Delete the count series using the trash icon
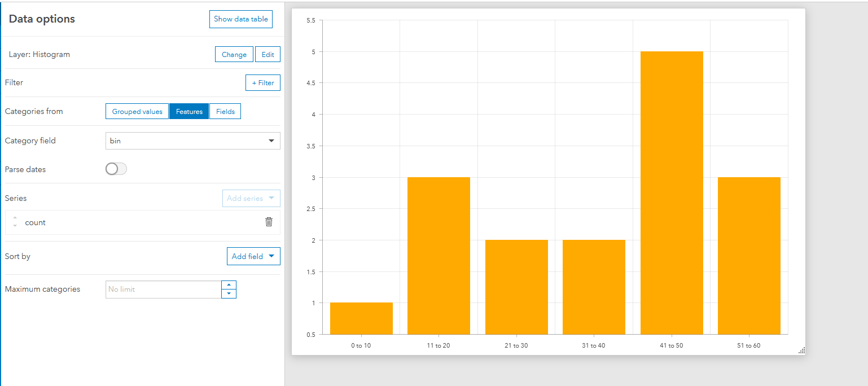868x386 pixels. click(x=269, y=222)
